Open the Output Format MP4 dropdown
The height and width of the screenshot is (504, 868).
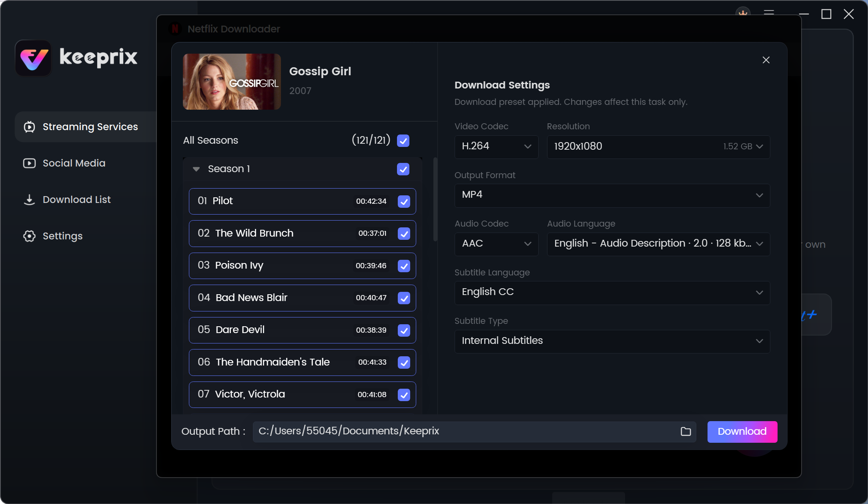(612, 195)
